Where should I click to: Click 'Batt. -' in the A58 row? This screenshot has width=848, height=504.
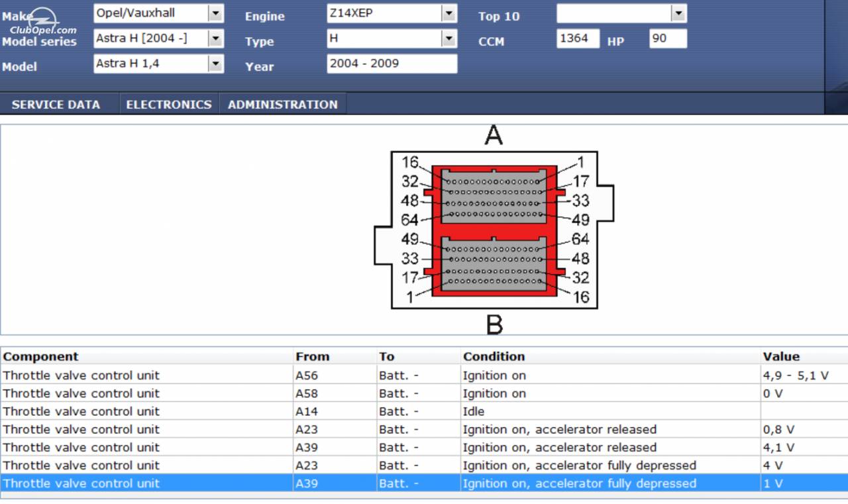[419, 393]
